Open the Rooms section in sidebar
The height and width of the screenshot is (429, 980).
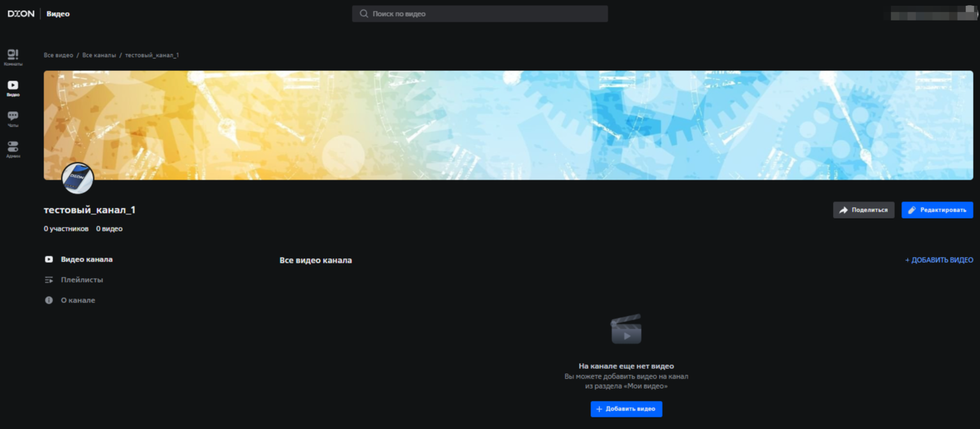[13, 58]
